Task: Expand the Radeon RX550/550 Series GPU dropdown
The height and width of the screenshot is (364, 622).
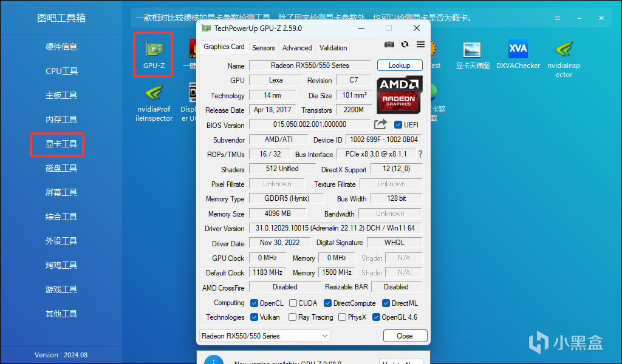Action: click(x=265, y=336)
